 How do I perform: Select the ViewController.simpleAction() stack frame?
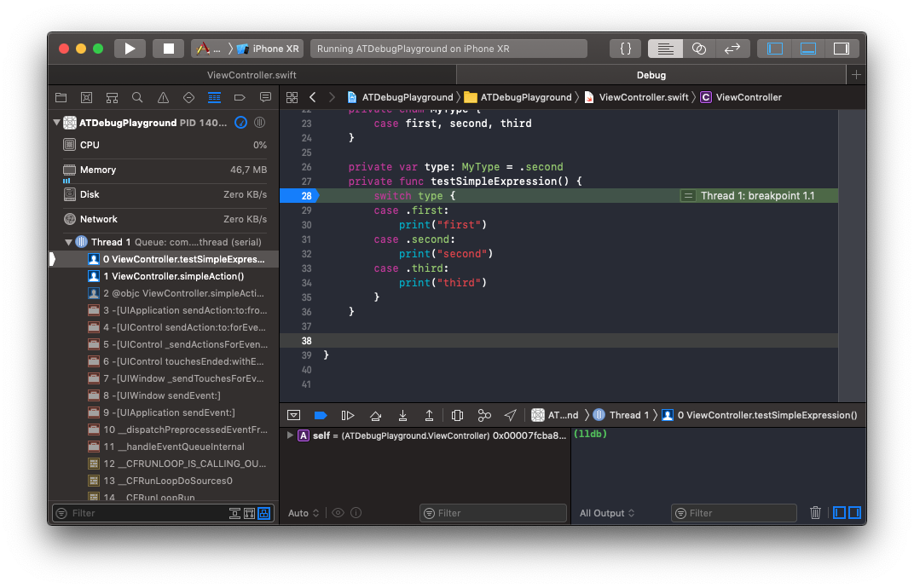tap(177, 276)
